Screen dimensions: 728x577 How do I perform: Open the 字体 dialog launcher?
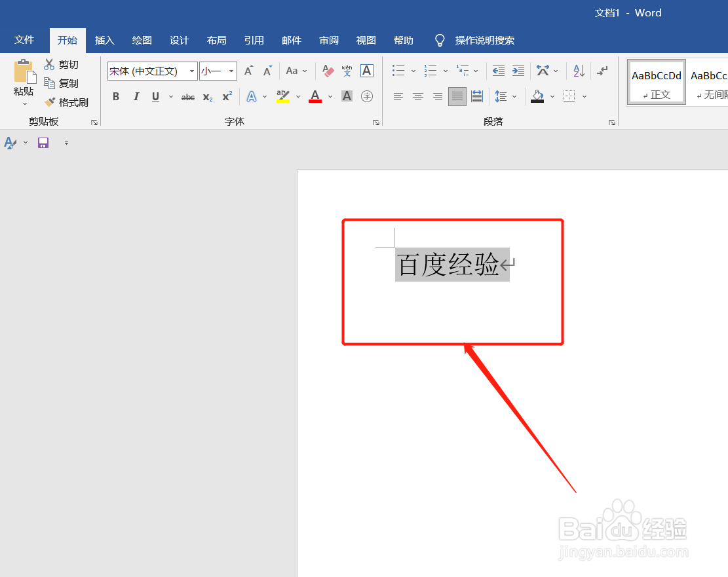click(376, 122)
